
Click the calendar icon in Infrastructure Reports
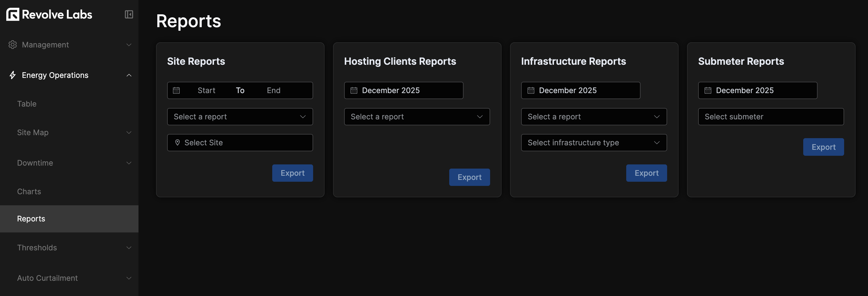pos(531,90)
